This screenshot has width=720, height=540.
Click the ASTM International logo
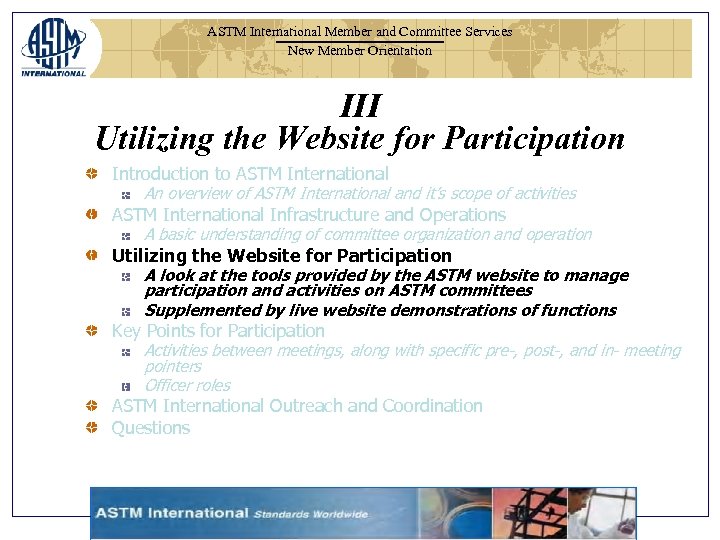click(53, 48)
